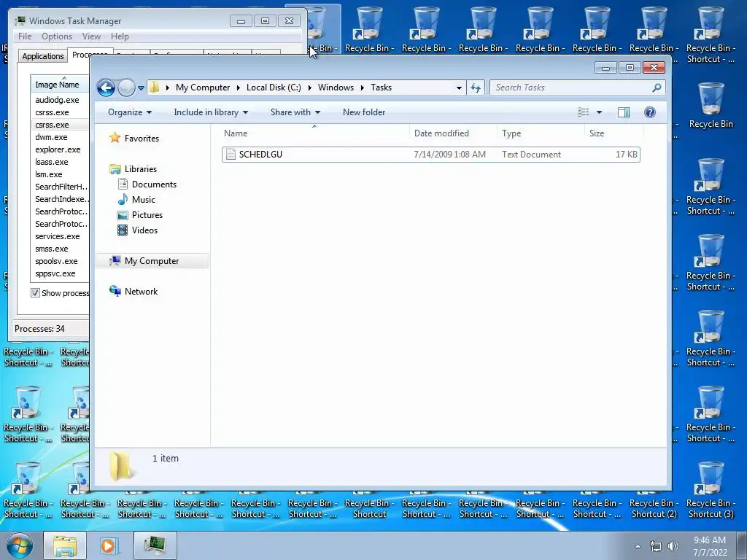The width and height of the screenshot is (747, 560).
Task: Expand the arrow after Windows breadcrumb
Action: pyautogui.click(x=362, y=87)
